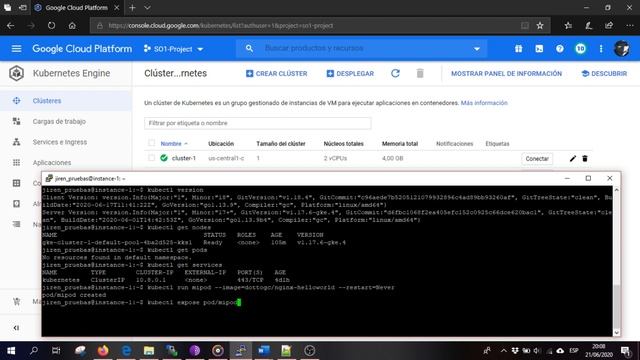This screenshot has width=640, height=360.
Task: Click the taskbar clock showing 21/06/2020
Action: click(x=598, y=350)
